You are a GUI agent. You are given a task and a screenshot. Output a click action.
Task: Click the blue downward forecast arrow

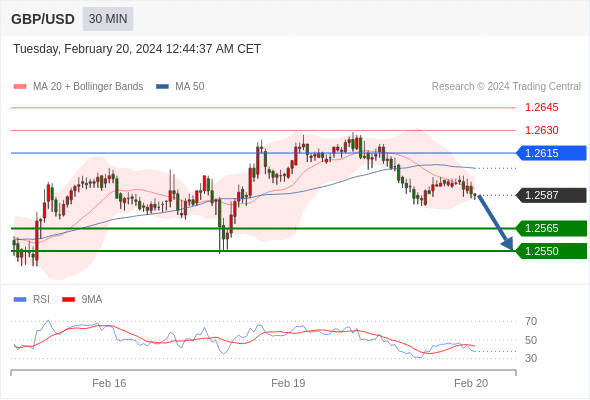point(495,222)
